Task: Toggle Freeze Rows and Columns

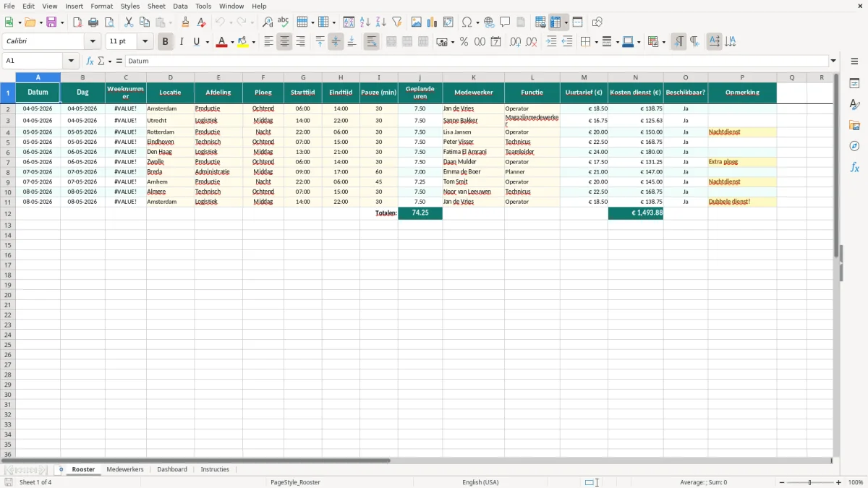Action: point(556,22)
